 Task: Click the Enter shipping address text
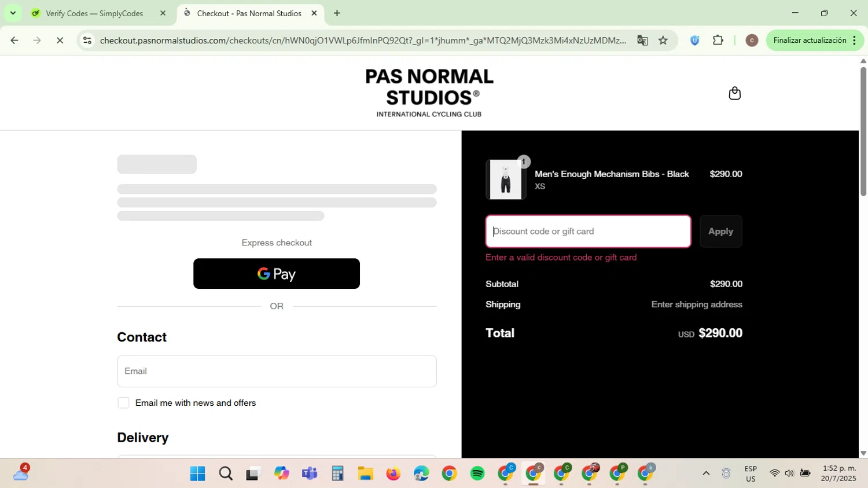[697, 304]
